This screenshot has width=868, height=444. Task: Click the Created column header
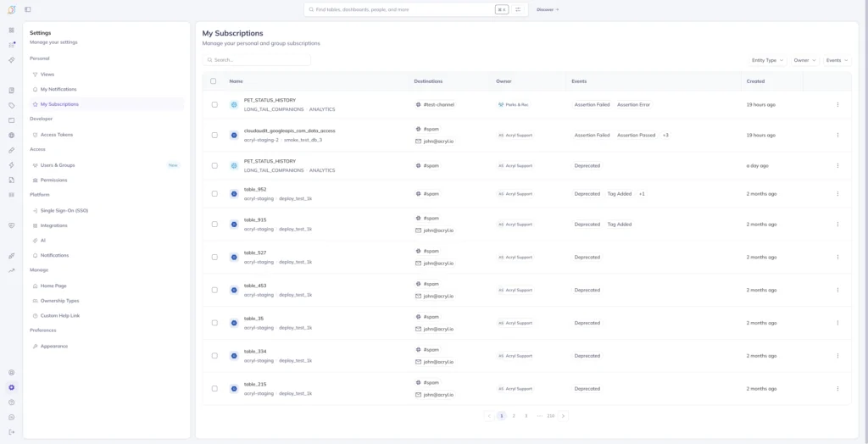click(x=755, y=81)
